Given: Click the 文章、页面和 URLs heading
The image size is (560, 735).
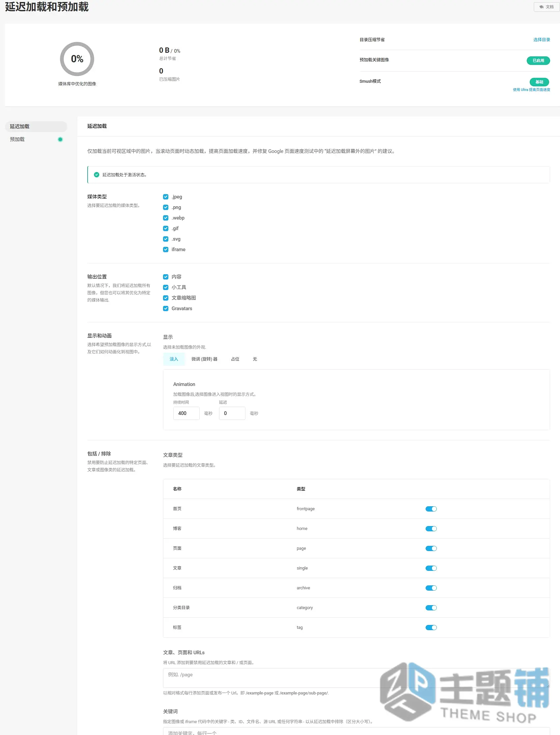Looking at the screenshot, I should [184, 653].
